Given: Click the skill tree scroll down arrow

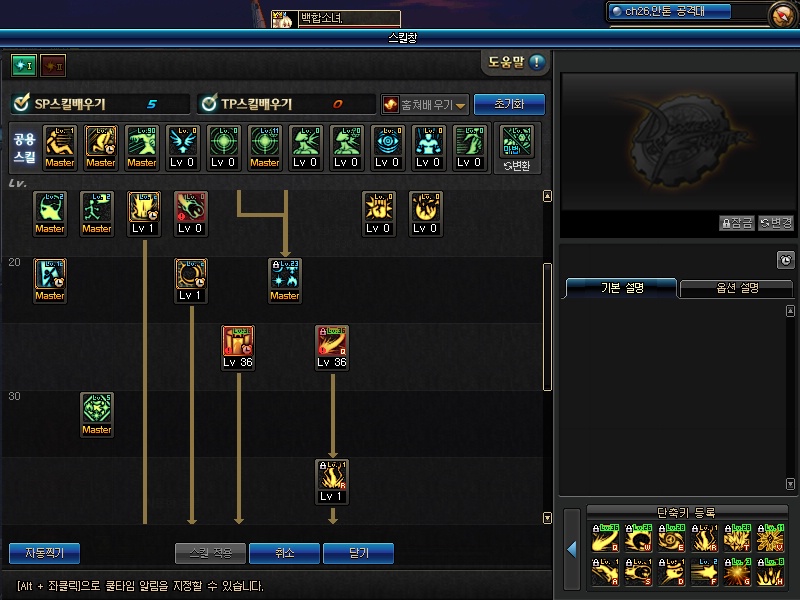Looking at the screenshot, I should pos(547,518).
